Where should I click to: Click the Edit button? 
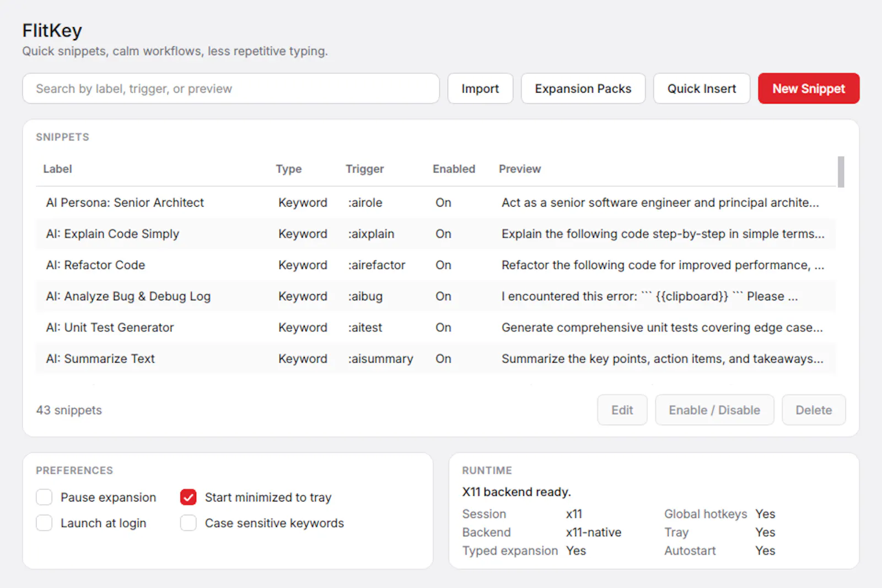(622, 410)
